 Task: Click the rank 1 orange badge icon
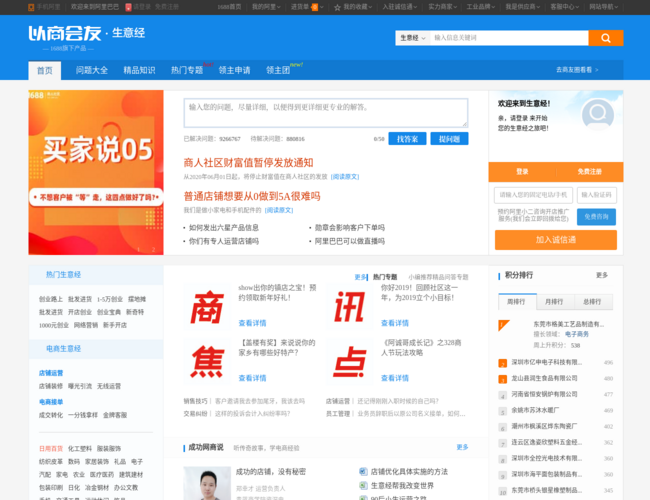click(504, 325)
